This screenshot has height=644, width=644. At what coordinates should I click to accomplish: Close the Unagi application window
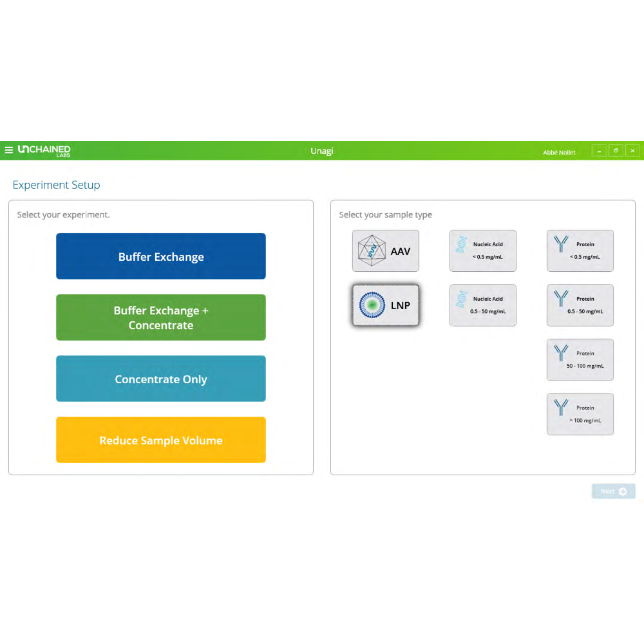(x=632, y=151)
